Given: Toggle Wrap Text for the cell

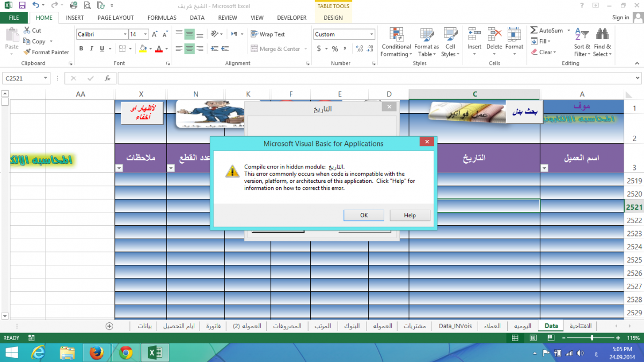Looking at the screenshot, I should click(268, 34).
